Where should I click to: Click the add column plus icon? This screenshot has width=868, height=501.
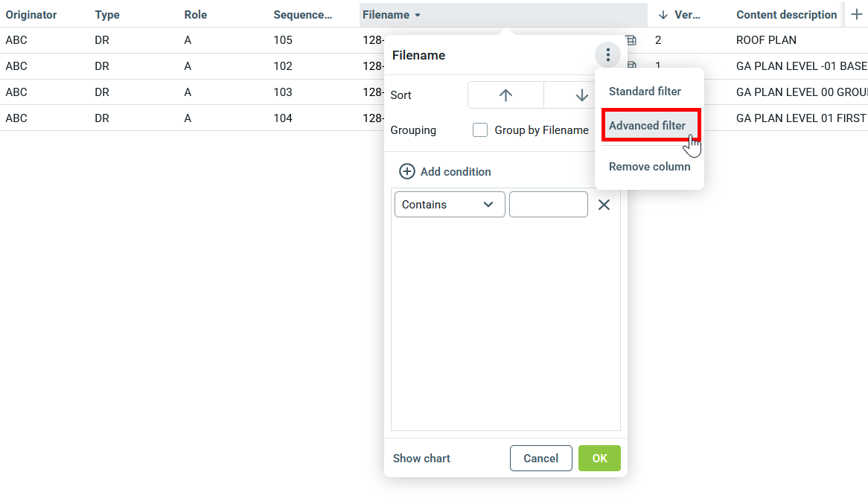856,15
